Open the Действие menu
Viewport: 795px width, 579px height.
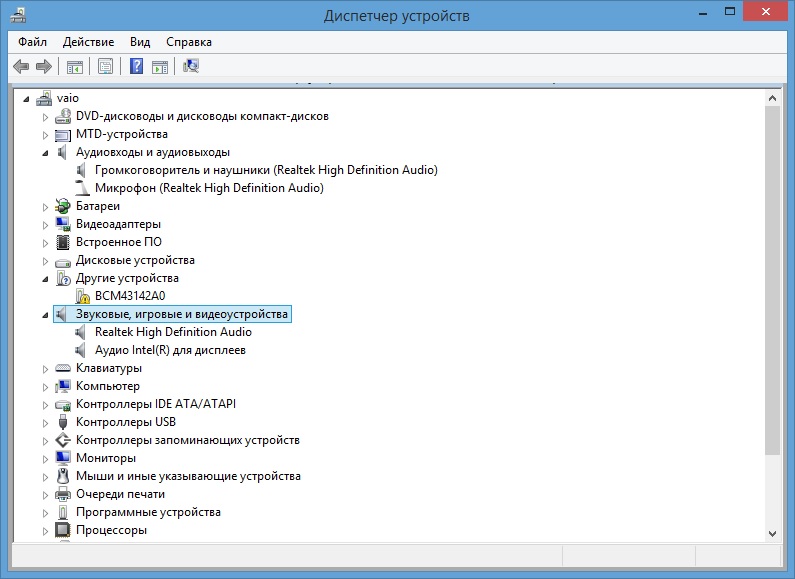(88, 42)
